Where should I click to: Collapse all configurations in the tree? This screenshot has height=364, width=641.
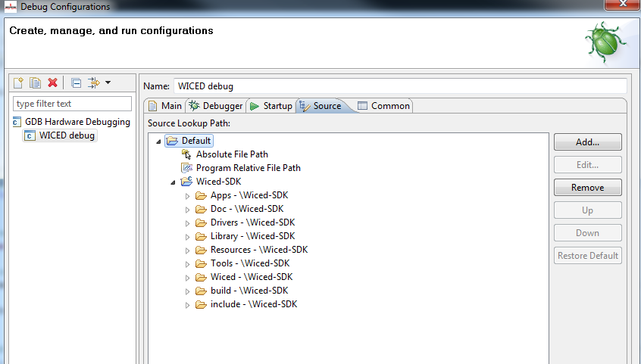[x=76, y=83]
